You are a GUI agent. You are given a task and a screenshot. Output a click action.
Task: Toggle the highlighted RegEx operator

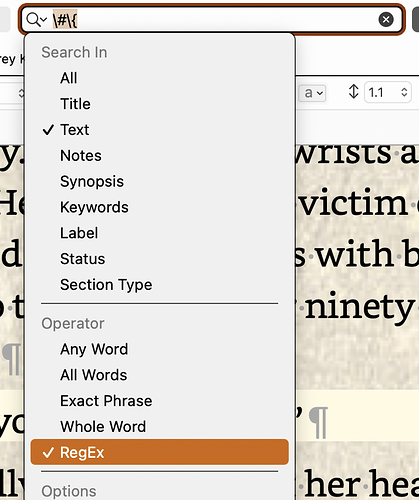[x=160, y=452]
